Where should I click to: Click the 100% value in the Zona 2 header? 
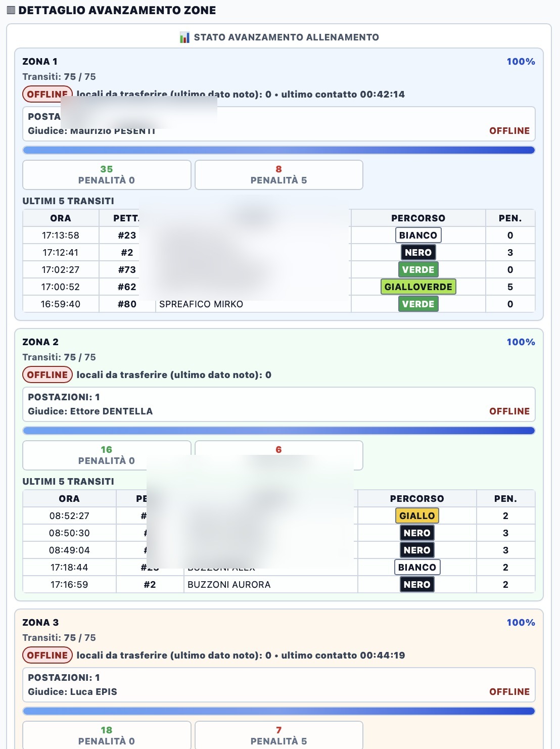521,342
